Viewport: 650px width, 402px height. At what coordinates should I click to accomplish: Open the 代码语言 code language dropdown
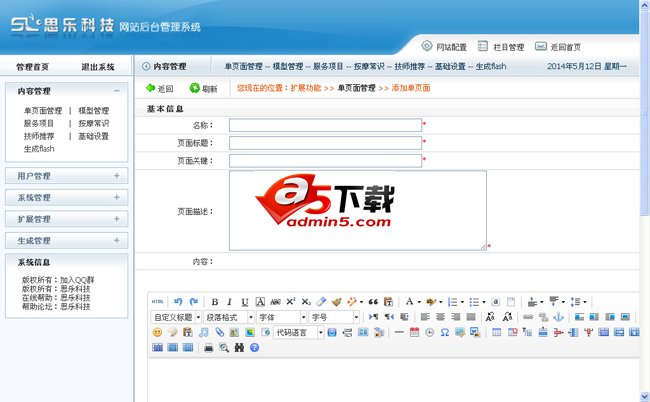click(x=298, y=332)
